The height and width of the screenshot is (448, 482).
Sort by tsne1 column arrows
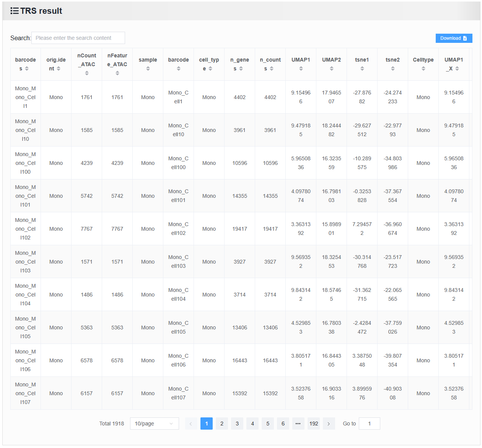point(362,68)
